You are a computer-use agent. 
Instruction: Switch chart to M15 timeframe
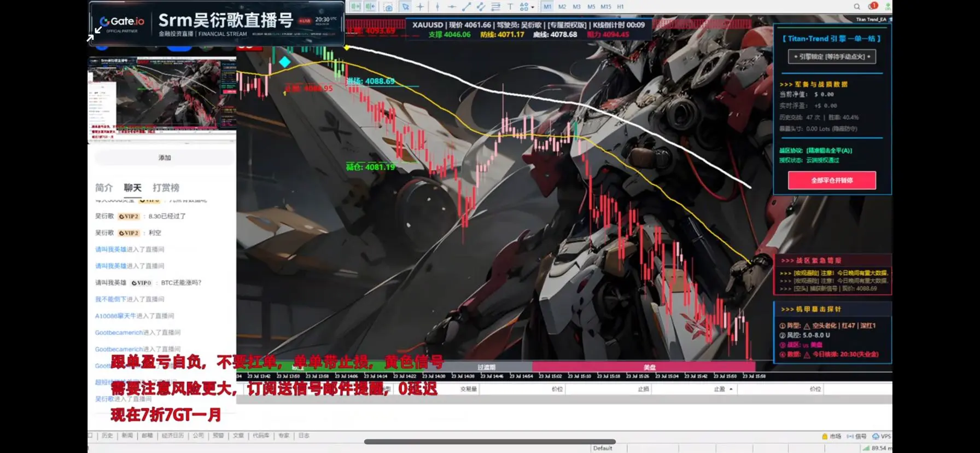pyautogui.click(x=606, y=7)
